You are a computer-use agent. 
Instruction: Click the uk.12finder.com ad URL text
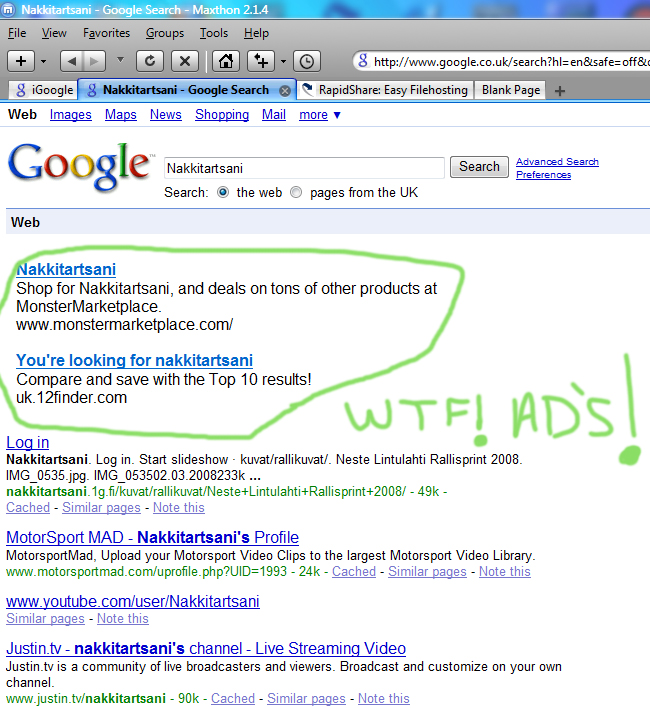click(x=72, y=398)
